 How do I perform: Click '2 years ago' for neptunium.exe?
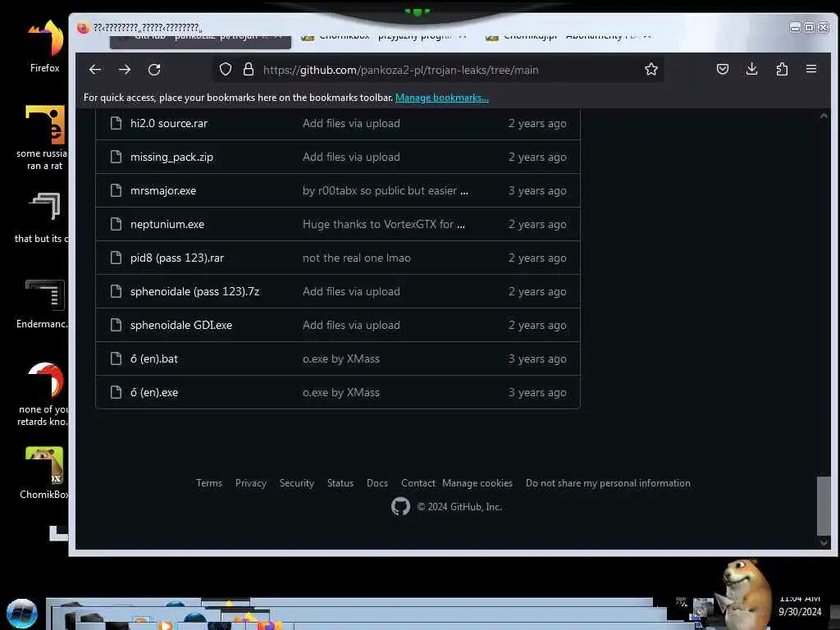537,225
